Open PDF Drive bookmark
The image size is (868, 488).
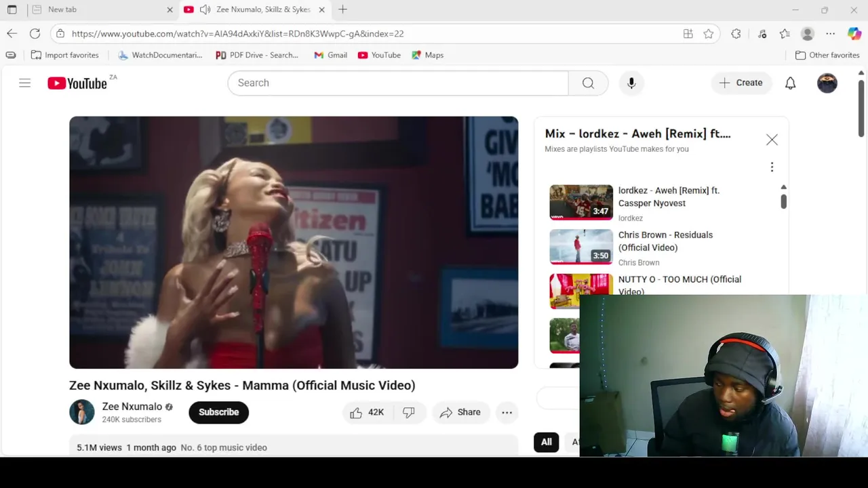point(256,55)
